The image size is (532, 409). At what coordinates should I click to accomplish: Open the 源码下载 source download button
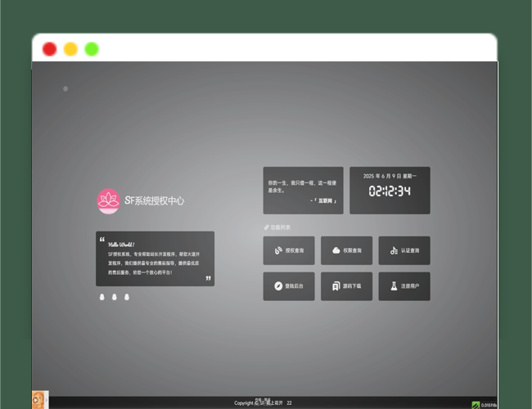tap(346, 286)
